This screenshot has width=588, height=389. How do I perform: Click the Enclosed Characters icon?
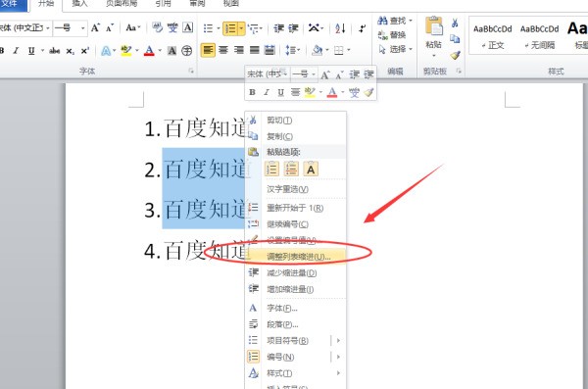click(187, 51)
